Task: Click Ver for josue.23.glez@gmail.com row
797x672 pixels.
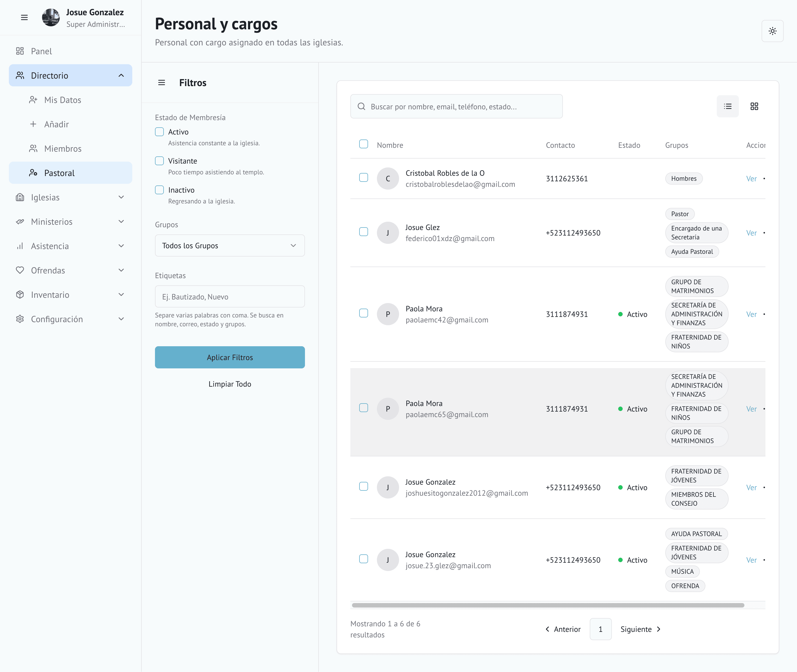Action: point(751,560)
